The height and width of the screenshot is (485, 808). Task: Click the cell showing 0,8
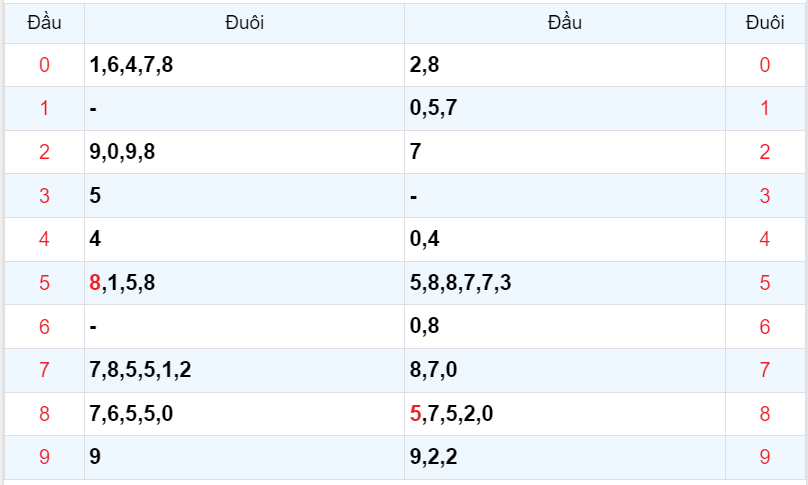(425, 326)
